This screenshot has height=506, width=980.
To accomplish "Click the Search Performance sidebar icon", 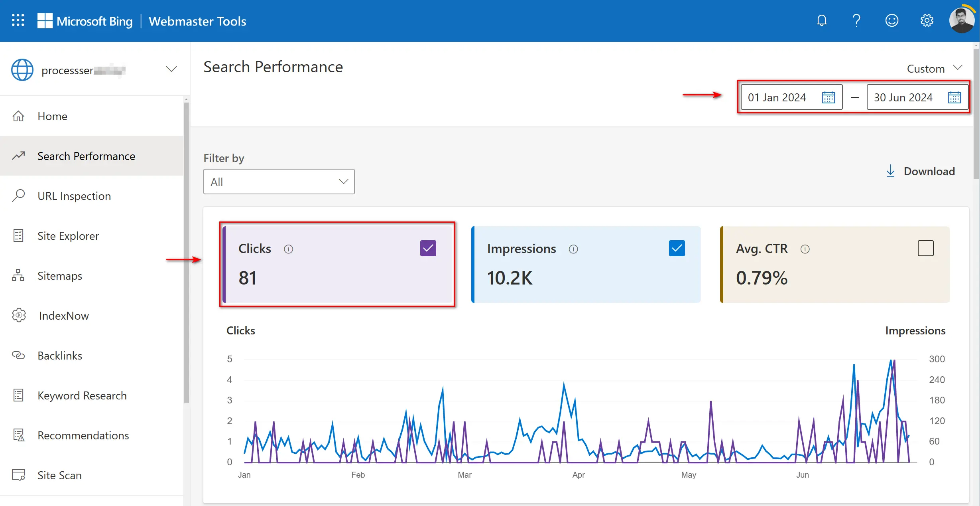I will tap(19, 156).
